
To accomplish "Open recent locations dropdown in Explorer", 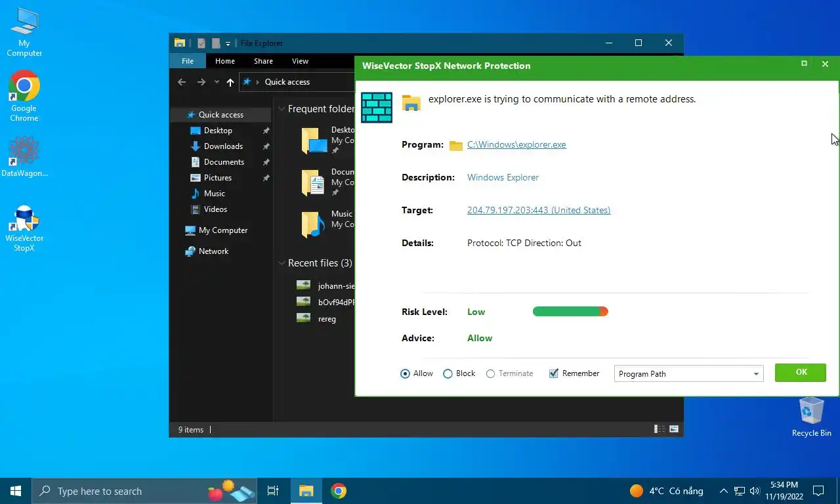I will click(217, 82).
